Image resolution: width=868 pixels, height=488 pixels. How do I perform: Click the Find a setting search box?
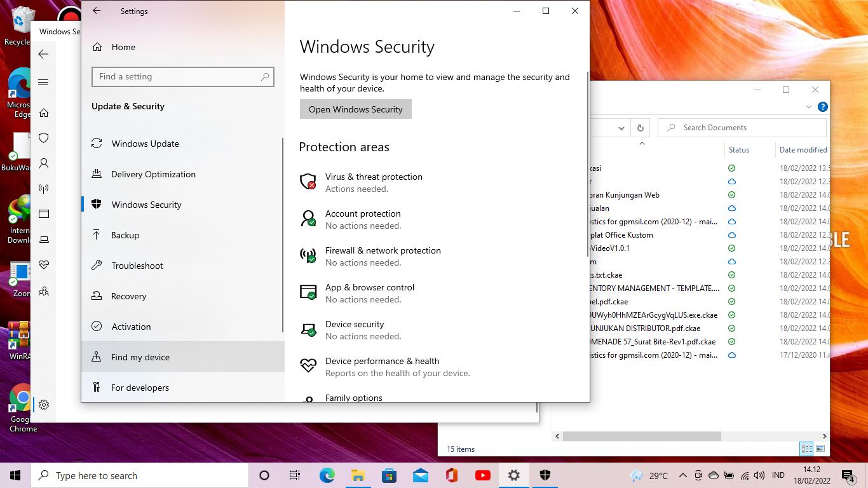pos(182,77)
